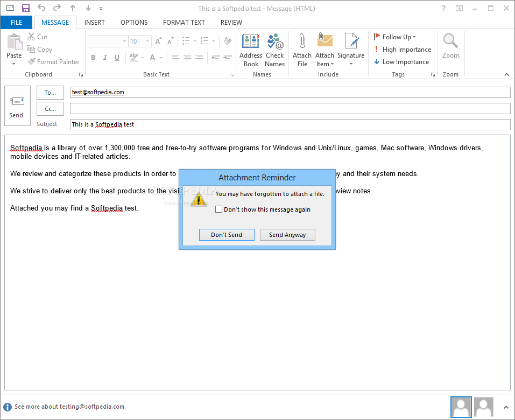Increase paragraph indent
Image resolution: width=515 pixels, height=420 pixels.
(x=228, y=58)
